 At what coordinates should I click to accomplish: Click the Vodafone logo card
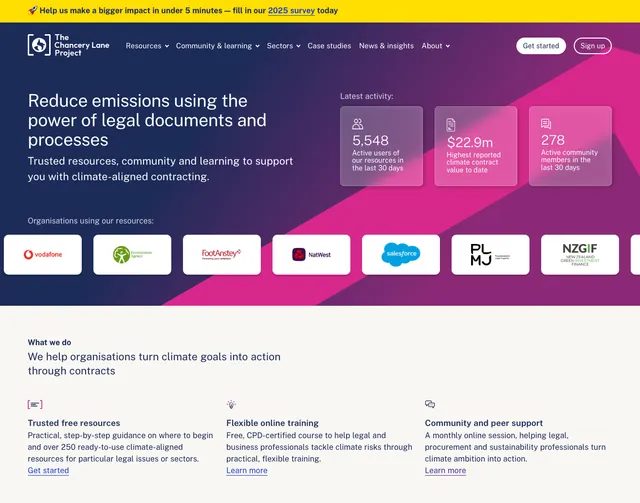click(42, 255)
